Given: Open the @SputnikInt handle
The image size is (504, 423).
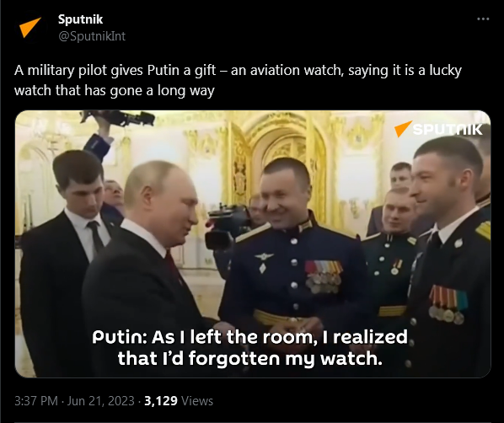Looking at the screenshot, I should coord(92,36).
